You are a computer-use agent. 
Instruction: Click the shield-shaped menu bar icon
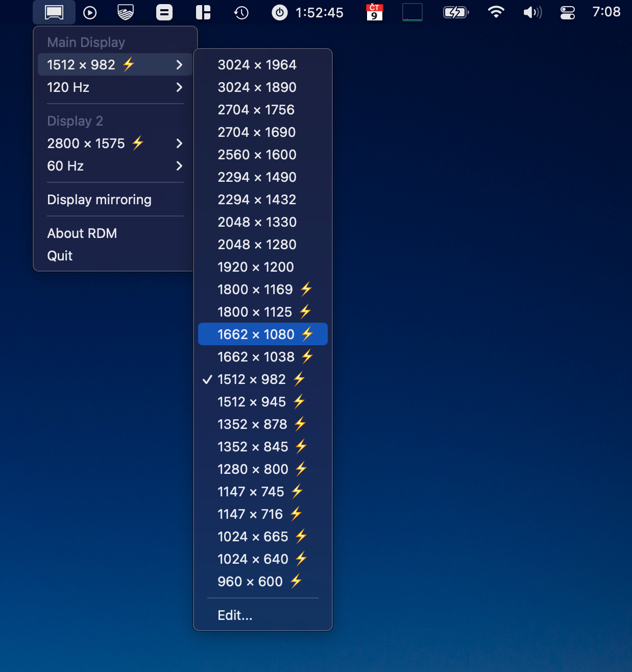(126, 12)
